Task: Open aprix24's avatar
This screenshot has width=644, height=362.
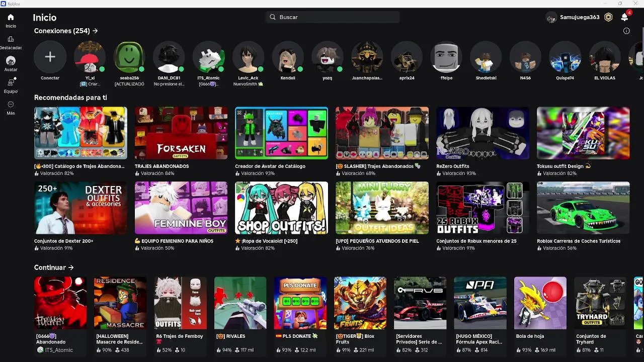Action: 407,57
